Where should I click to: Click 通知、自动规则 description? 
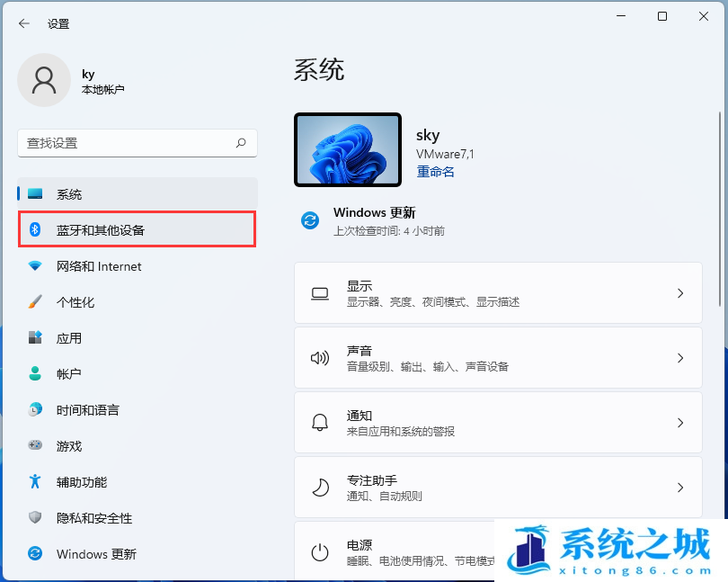pos(384,496)
